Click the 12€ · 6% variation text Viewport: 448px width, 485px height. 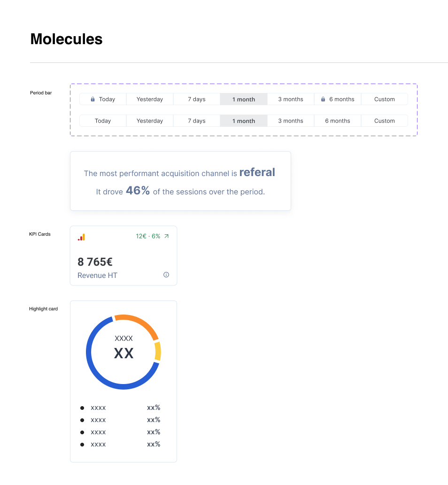point(148,236)
